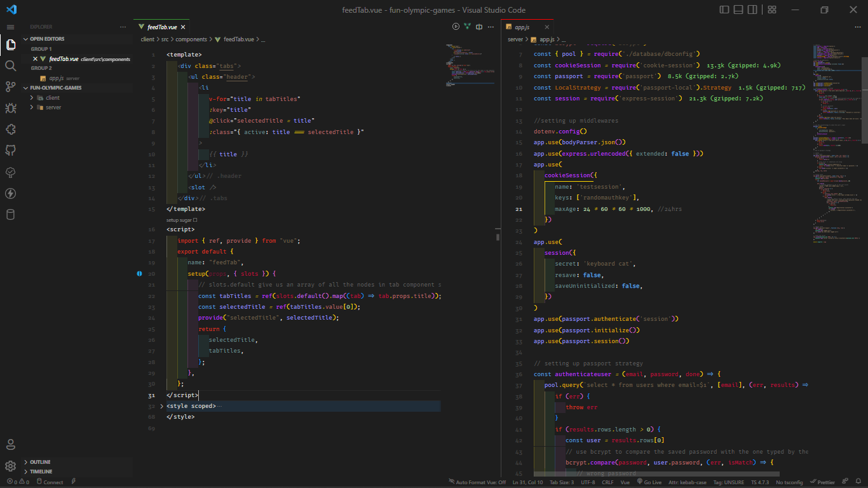This screenshot has width=868, height=488.
Task: Open the database cylinder icon view
Action: tap(10, 215)
